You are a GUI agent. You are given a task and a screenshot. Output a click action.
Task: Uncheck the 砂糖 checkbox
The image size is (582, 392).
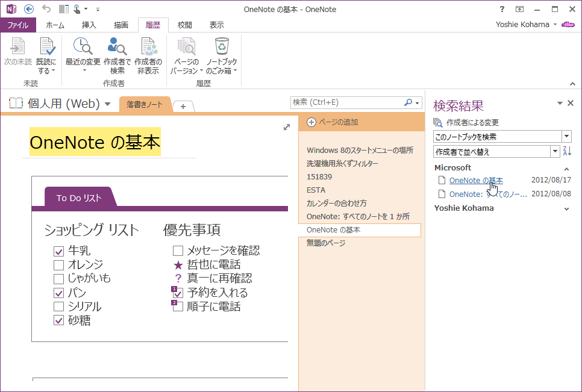[x=58, y=320]
